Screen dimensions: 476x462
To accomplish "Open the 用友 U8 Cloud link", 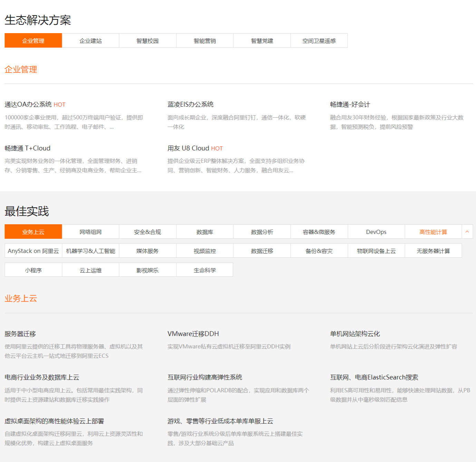I will [188, 148].
